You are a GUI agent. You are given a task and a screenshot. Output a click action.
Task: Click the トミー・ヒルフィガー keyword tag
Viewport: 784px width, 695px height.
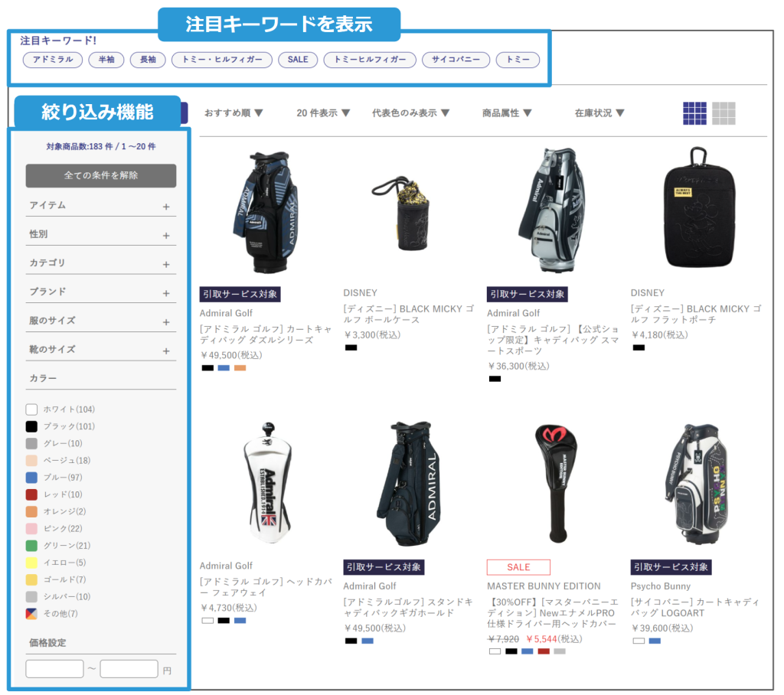pos(221,60)
